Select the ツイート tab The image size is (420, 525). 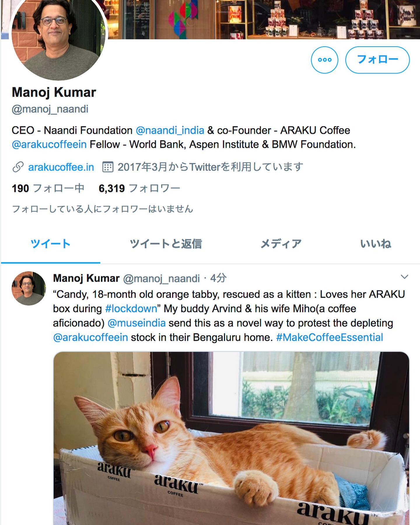(x=50, y=244)
